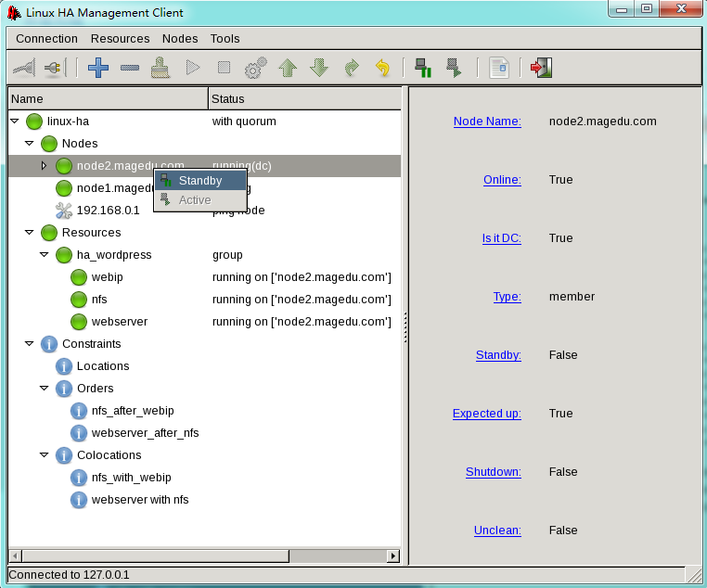The image size is (707, 588).
Task: Select the webserver resource row
Action: pyautogui.click(x=204, y=322)
